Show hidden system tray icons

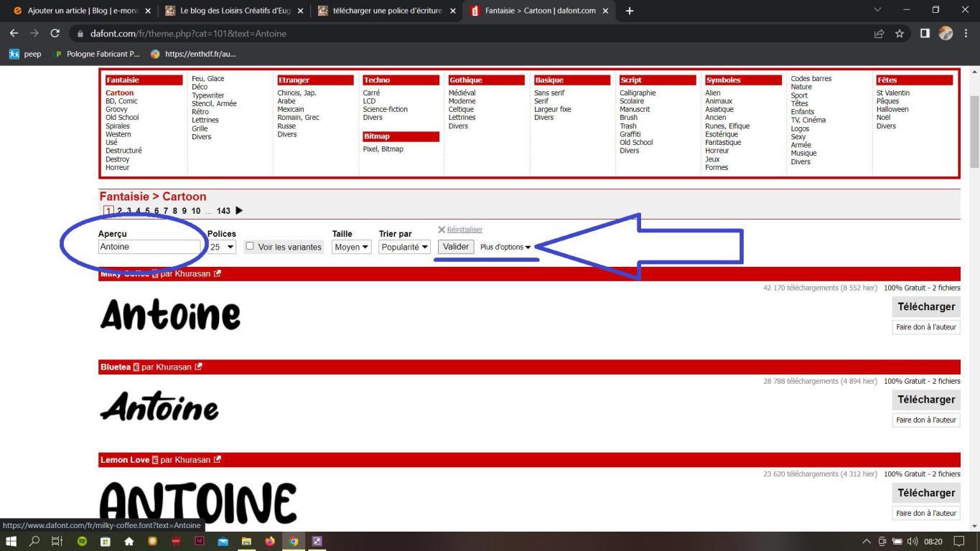(x=866, y=542)
